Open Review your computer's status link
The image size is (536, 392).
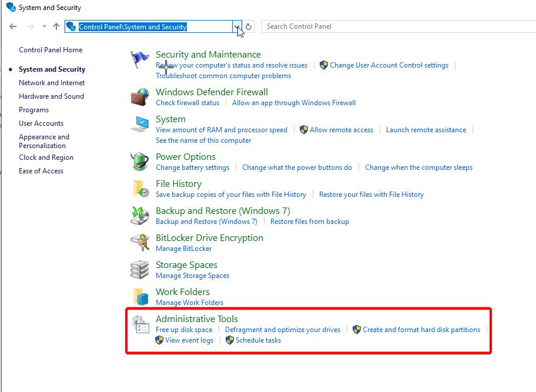coord(232,65)
